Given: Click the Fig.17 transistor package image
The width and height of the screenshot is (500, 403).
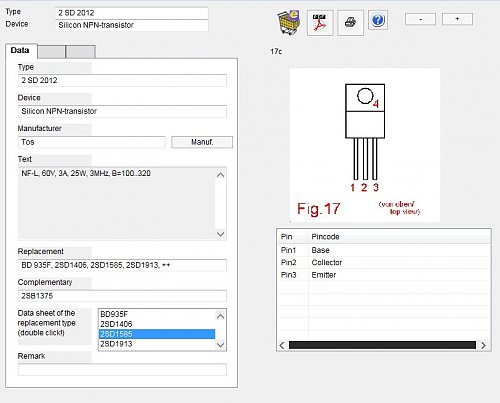Looking at the screenshot, I should coord(365,145).
